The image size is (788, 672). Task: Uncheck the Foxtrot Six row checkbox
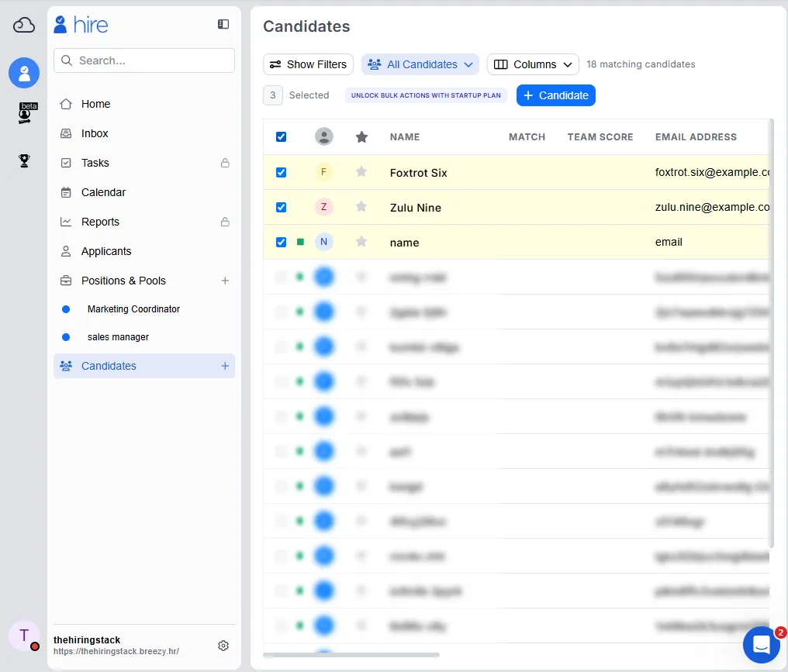282,172
